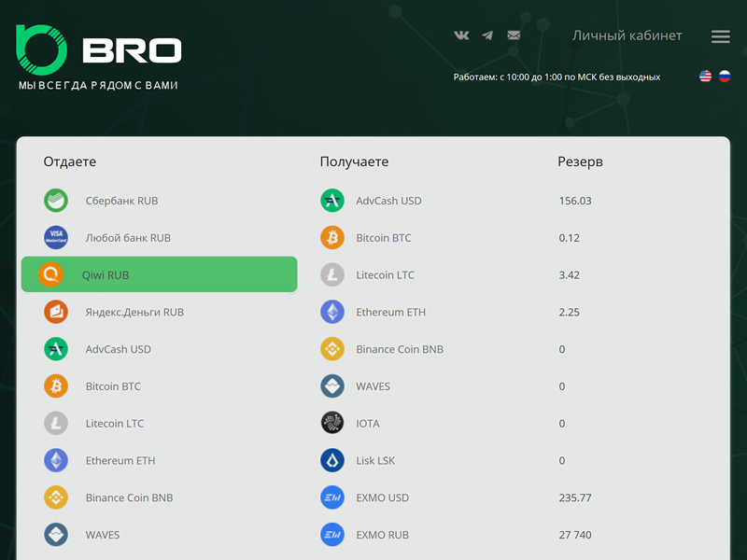Open Личный кабинет link
747x560 pixels.
pyautogui.click(x=627, y=35)
